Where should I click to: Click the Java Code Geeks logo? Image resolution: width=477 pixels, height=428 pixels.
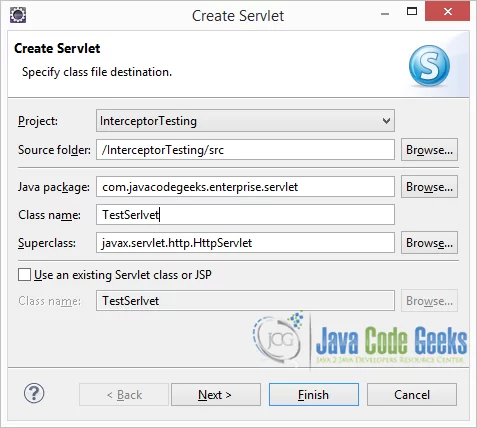[x=360, y=341]
